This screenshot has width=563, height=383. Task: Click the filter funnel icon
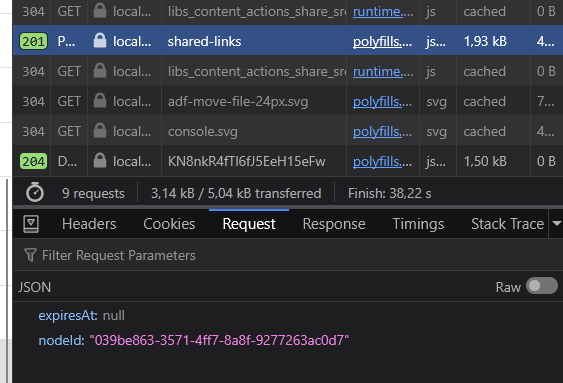tap(30, 255)
